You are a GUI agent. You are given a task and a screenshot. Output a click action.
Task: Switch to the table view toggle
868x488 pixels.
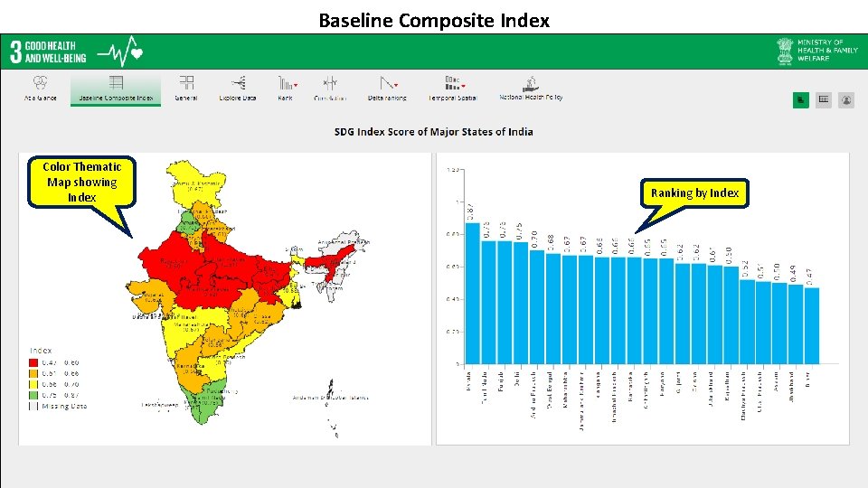coord(823,100)
